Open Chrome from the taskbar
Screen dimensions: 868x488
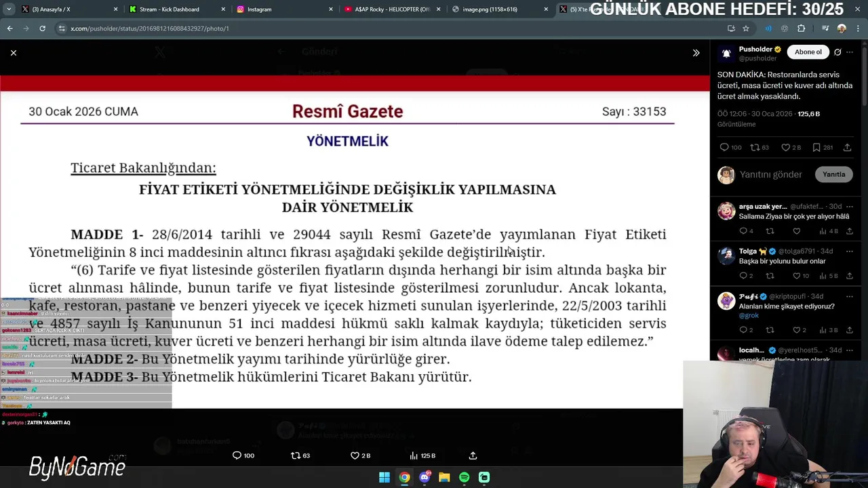(404, 477)
